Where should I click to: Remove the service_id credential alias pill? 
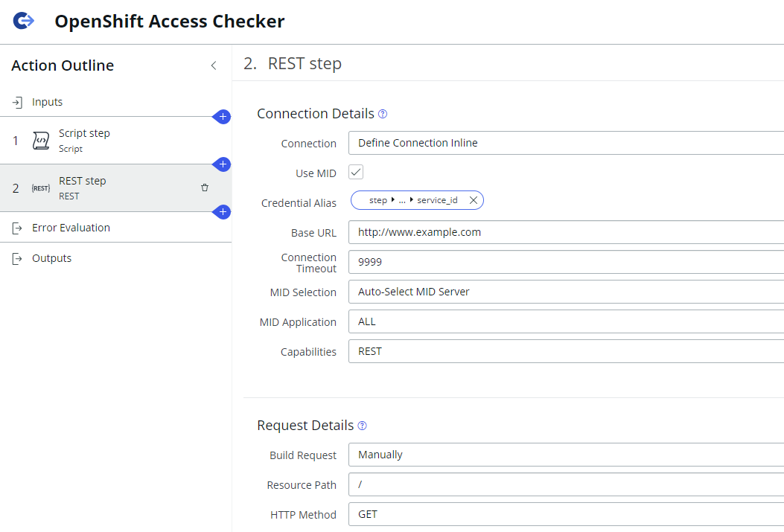point(473,200)
